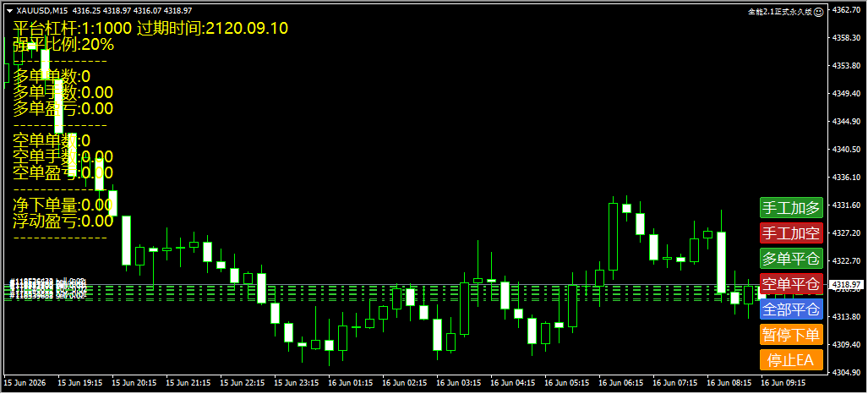This screenshot has height=394, width=868.
Task: Select the 多单单数:0 label
Action: [x=52, y=76]
